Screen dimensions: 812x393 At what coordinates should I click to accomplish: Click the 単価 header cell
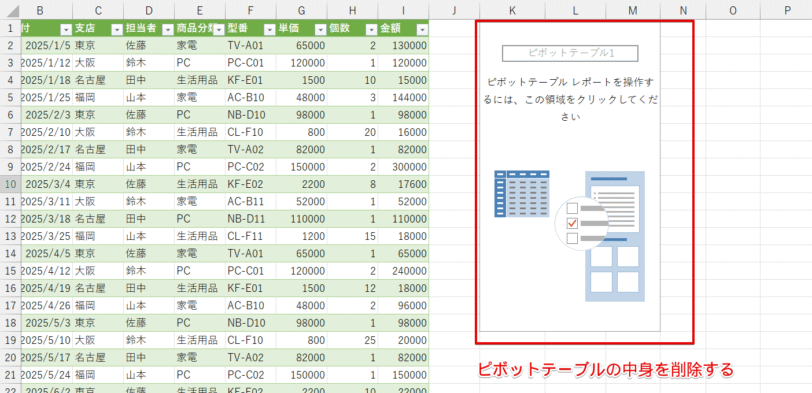pos(301,28)
